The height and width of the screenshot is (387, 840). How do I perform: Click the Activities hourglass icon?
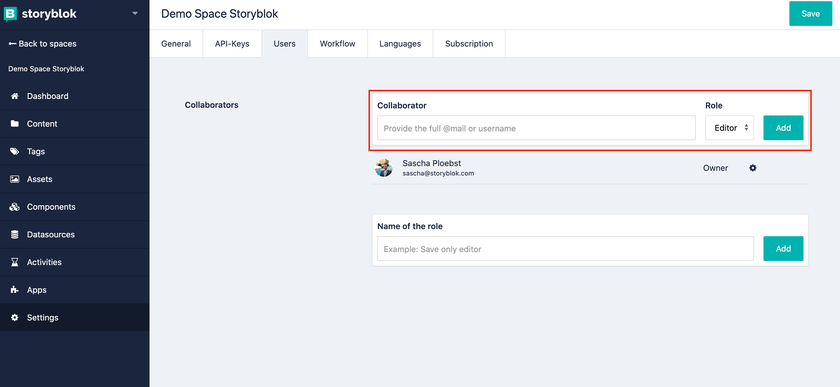[x=14, y=262]
